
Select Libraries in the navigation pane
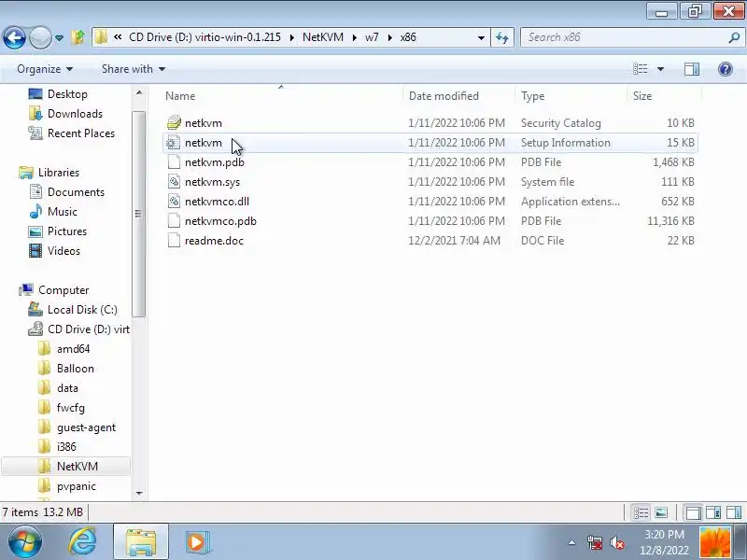(x=59, y=173)
